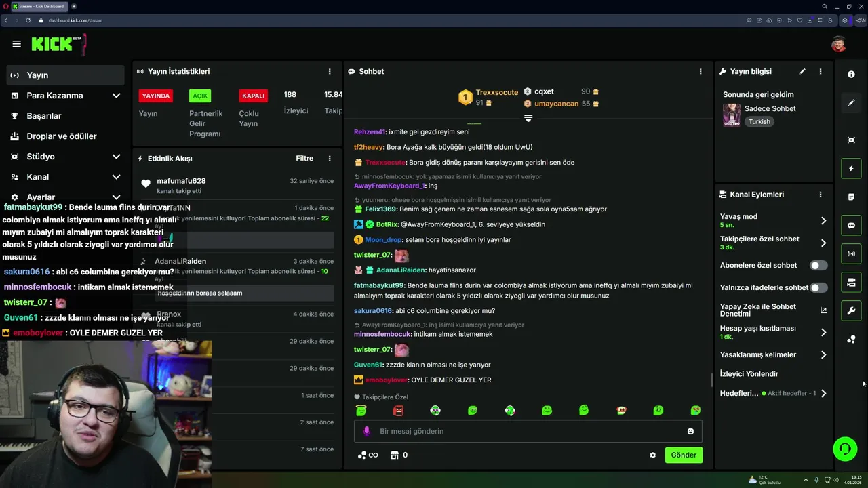Screen dimensions: 868x488
Task: Open chat settings gear icon
Action: tap(652, 455)
